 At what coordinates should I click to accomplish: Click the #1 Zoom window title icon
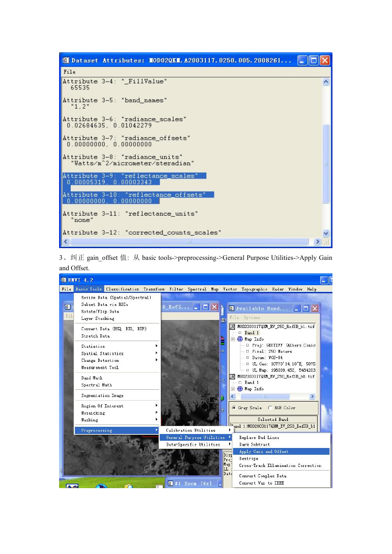tap(170, 483)
